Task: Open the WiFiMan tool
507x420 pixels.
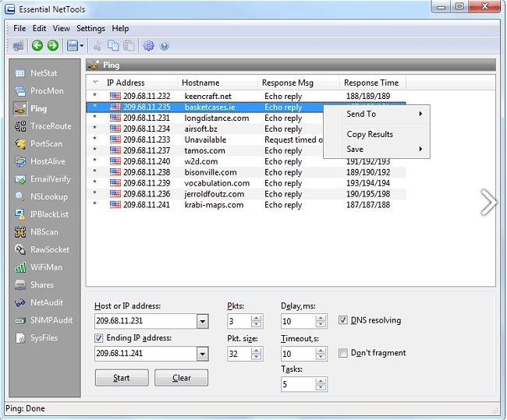Action: coord(38,267)
